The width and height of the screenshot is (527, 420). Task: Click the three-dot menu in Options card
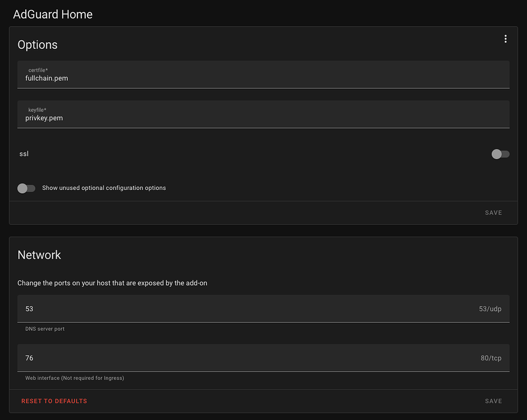coord(505,38)
